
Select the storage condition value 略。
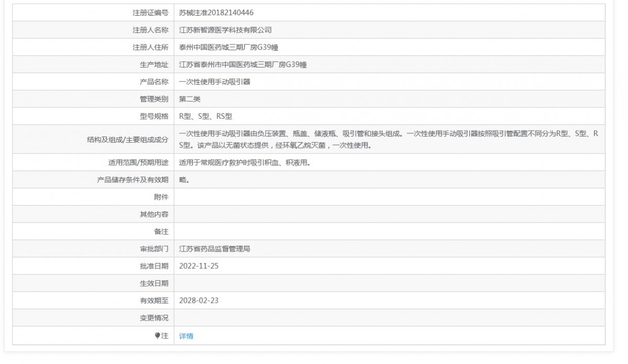point(184,180)
